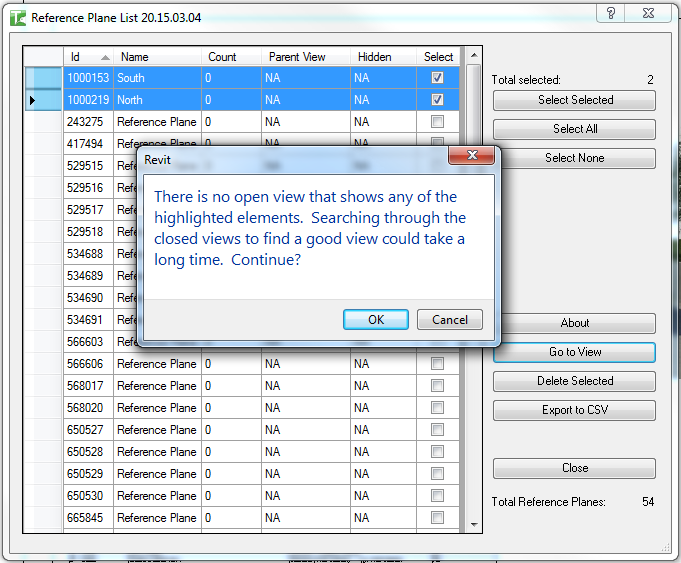Sort by the Count column header
681x563 pixels.
(231, 57)
